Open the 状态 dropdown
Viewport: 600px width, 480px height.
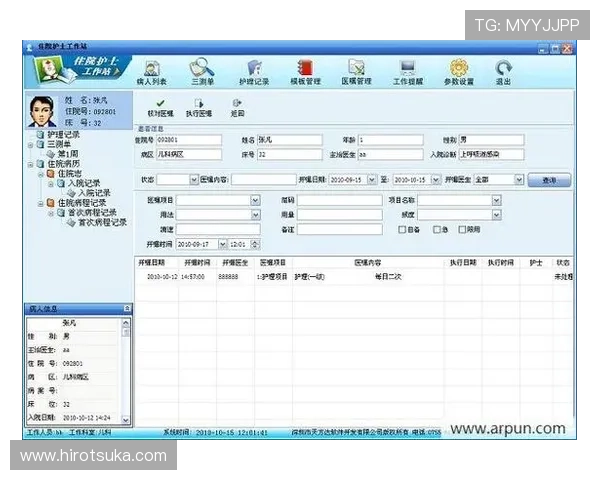194,180
